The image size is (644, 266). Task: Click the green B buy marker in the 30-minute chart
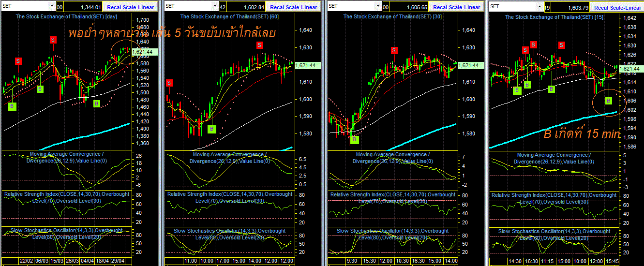(x=355, y=139)
